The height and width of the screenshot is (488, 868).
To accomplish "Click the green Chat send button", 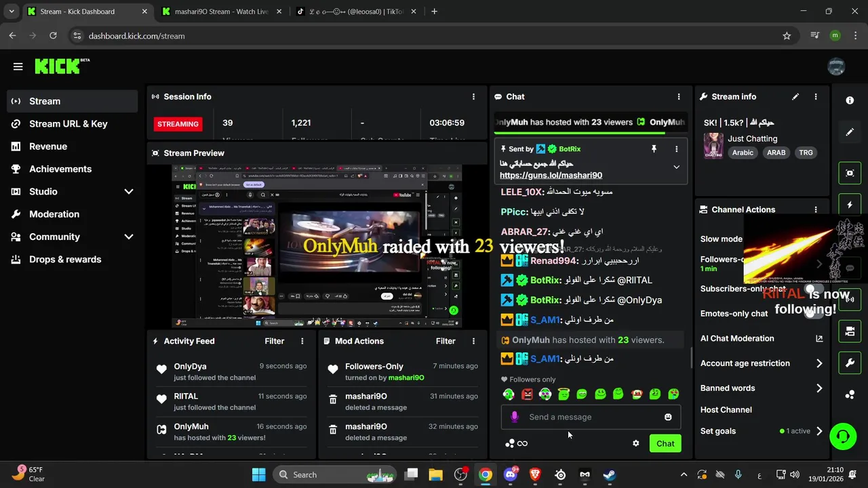I will tap(665, 443).
